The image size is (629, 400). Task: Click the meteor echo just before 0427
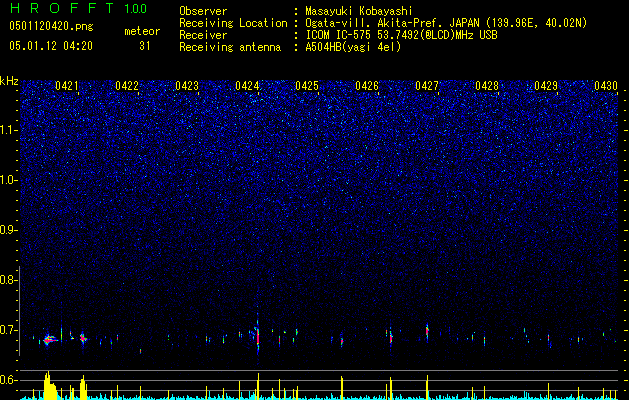pyautogui.click(x=427, y=331)
